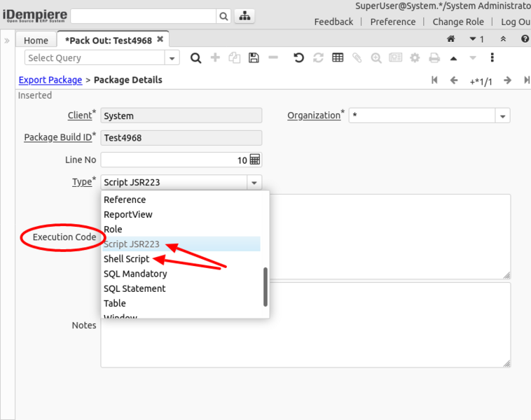Expand the Select Query dropdown
The width and height of the screenshot is (531, 420).
point(172,58)
